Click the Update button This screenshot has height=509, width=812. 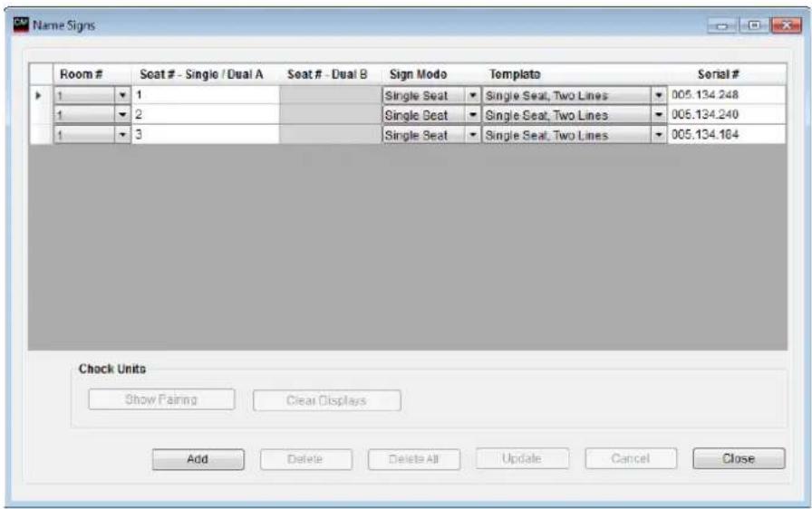[522, 458]
